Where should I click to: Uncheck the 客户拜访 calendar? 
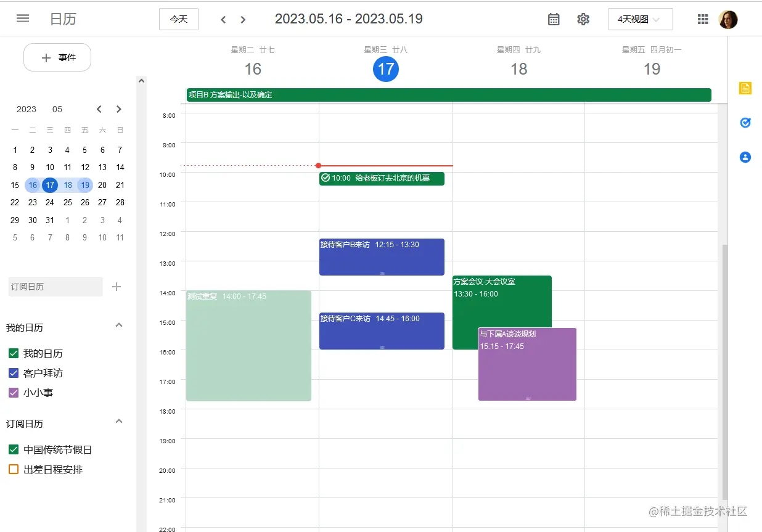coord(15,372)
